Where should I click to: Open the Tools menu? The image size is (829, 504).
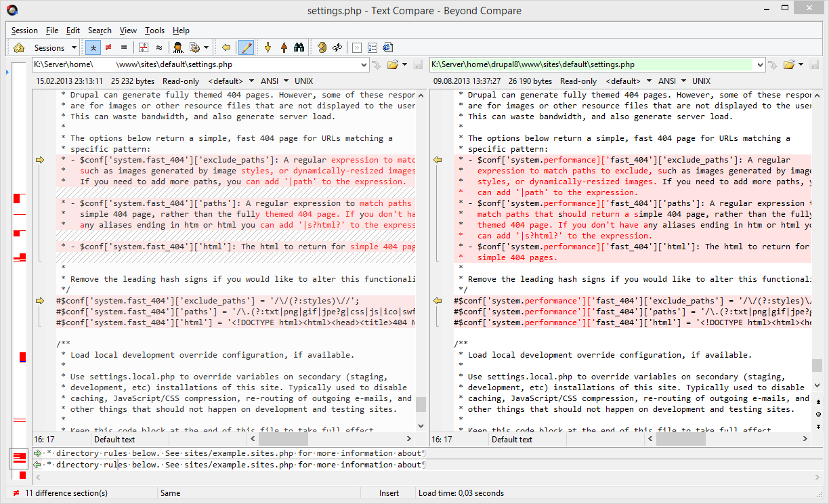(x=154, y=30)
